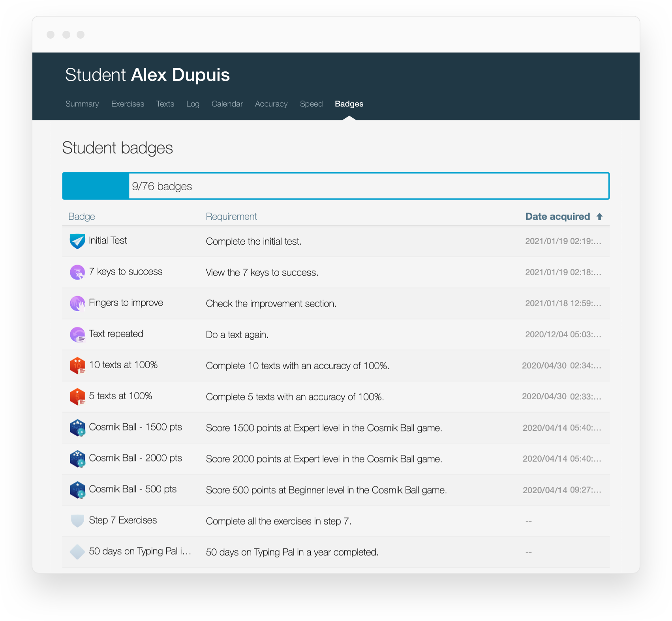Screen dimensions: 672x621
Task: Click the 7 keys to success badge icon
Action: pyautogui.click(x=77, y=272)
